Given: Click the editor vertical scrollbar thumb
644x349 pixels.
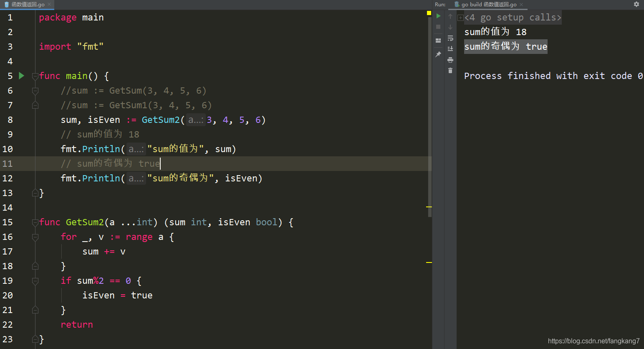Looking at the screenshot, I should 430,117.
